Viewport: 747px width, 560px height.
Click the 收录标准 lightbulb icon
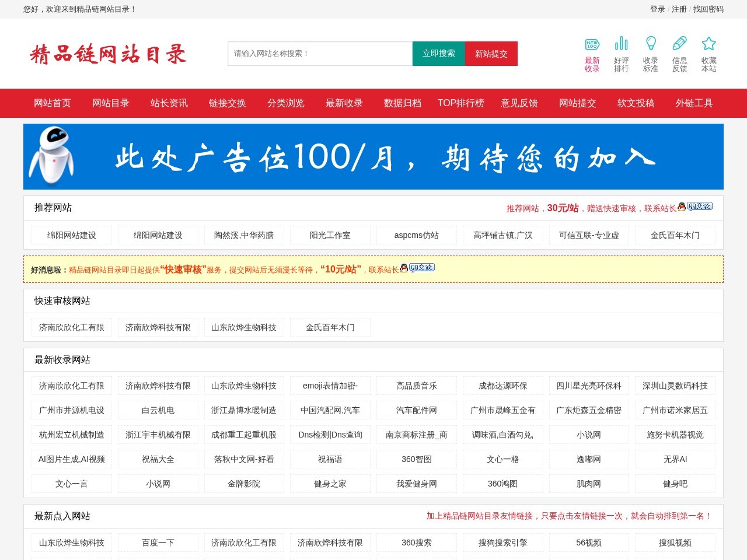pyautogui.click(x=651, y=44)
